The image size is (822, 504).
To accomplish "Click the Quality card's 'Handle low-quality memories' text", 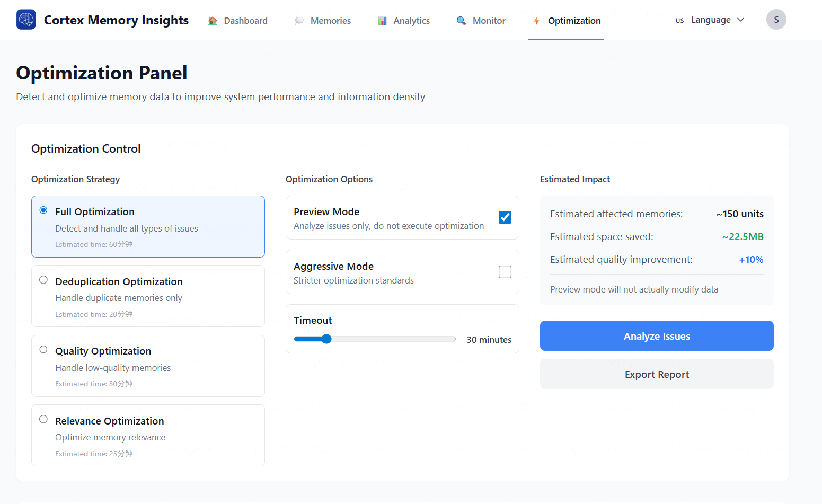I will coord(113,368).
